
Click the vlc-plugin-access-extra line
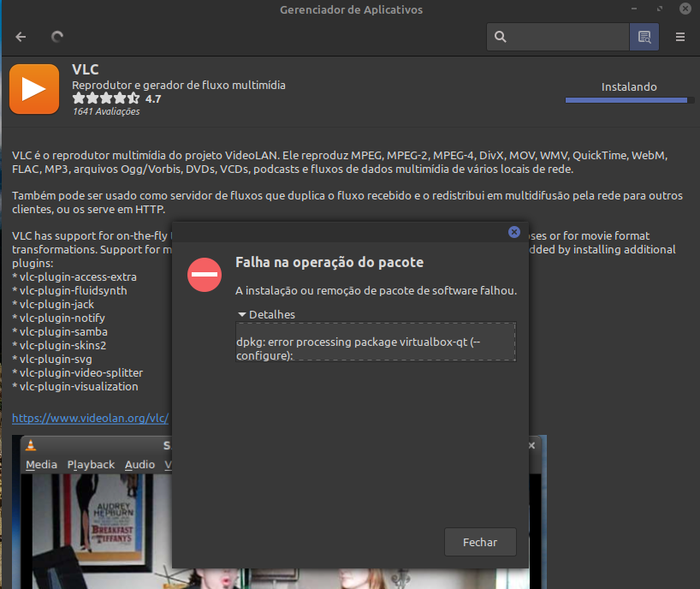(x=74, y=277)
